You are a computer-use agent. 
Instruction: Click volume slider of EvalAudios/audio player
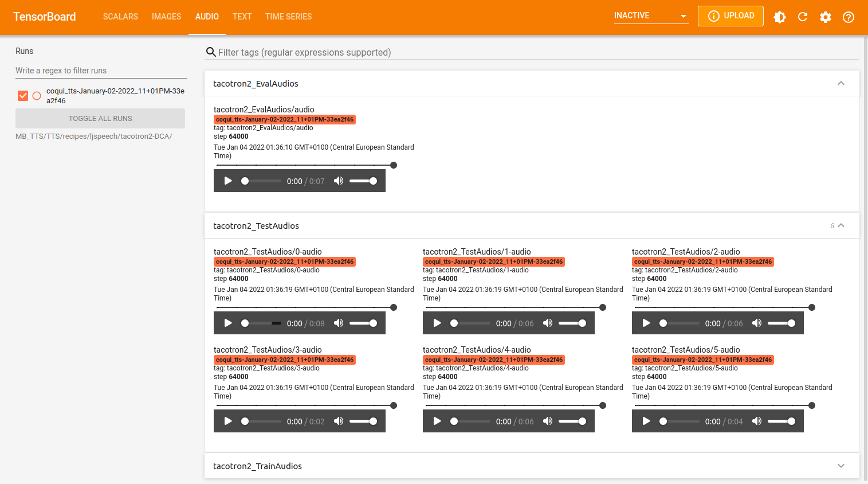(363, 181)
